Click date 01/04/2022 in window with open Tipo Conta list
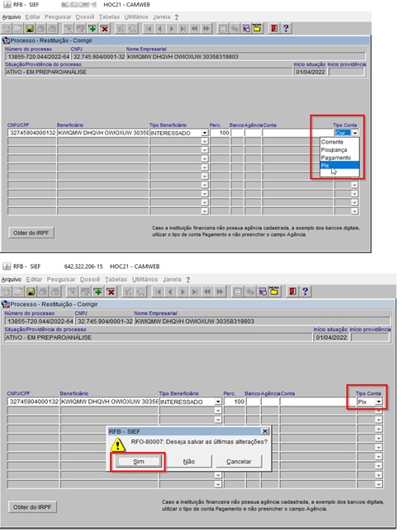Image resolution: width=403 pixels, height=532 pixels. (x=310, y=72)
